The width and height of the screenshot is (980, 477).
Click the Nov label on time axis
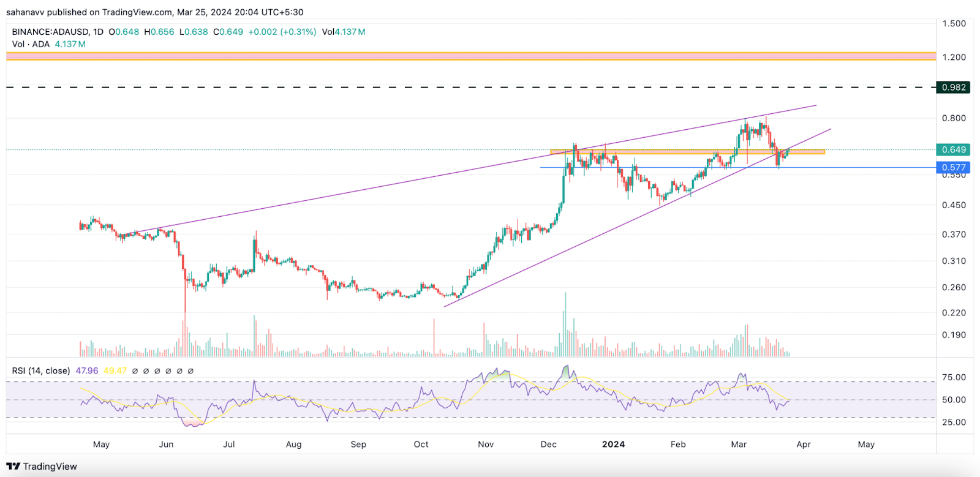pos(486,445)
